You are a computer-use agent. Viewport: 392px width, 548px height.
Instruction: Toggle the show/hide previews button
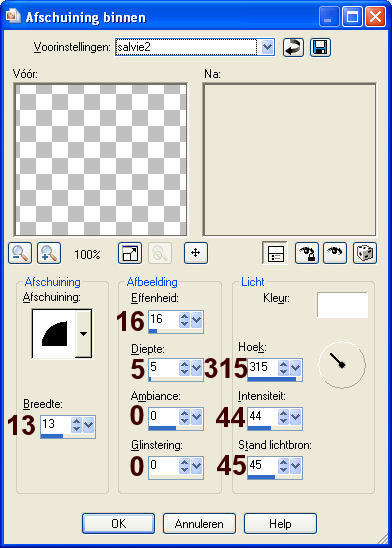pyautogui.click(x=275, y=253)
